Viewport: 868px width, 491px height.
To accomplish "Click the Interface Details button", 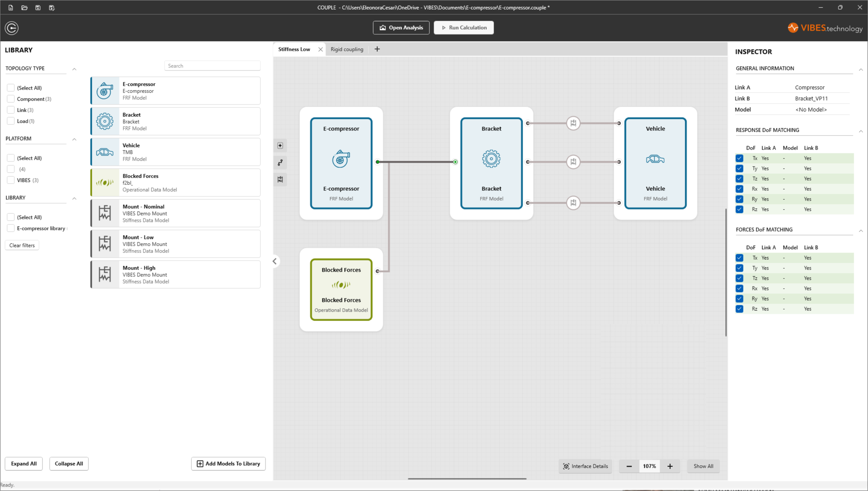I will [x=585, y=466].
